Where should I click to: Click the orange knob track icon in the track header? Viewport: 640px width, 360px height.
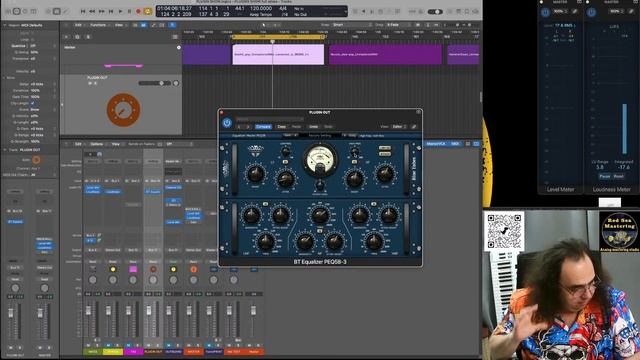pyautogui.click(x=123, y=110)
